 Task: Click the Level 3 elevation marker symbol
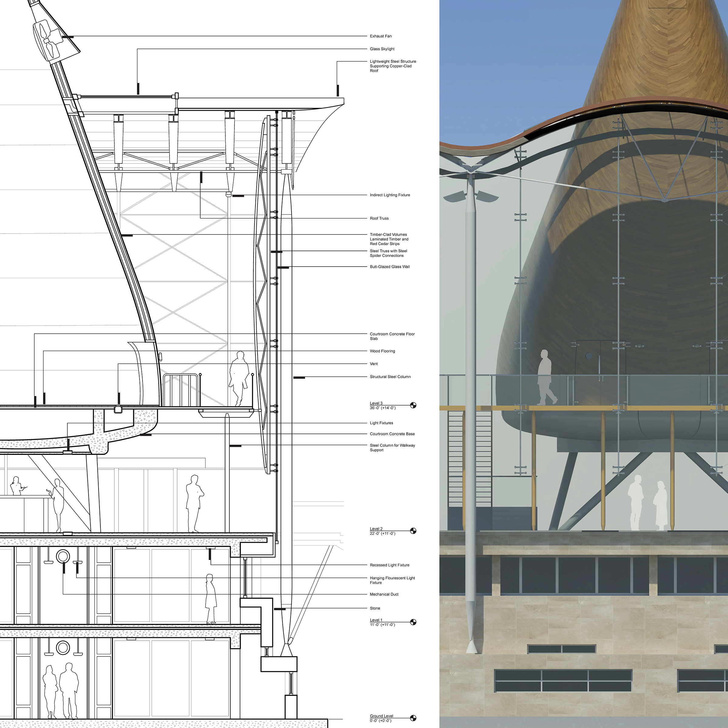(x=413, y=406)
